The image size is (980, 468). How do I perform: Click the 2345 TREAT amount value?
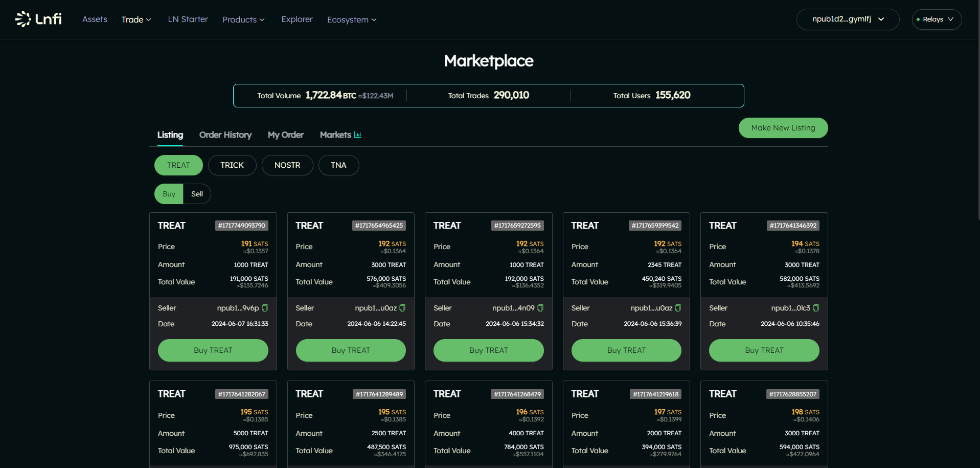(665, 265)
